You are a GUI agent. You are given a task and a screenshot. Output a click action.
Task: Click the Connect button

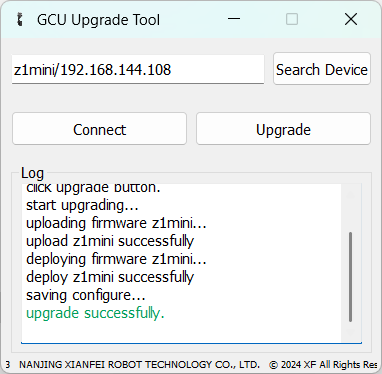click(99, 129)
